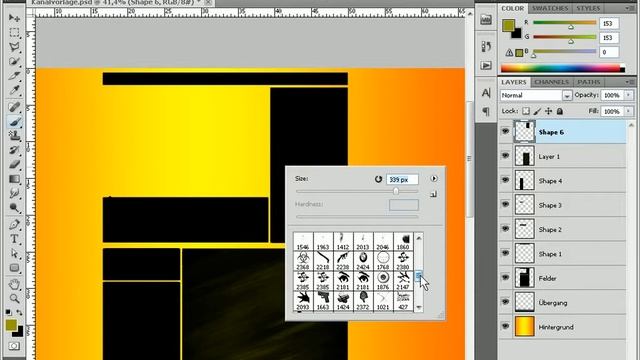The image size is (640, 360).
Task: Select the Clone Stamp tool
Action: (14, 136)
